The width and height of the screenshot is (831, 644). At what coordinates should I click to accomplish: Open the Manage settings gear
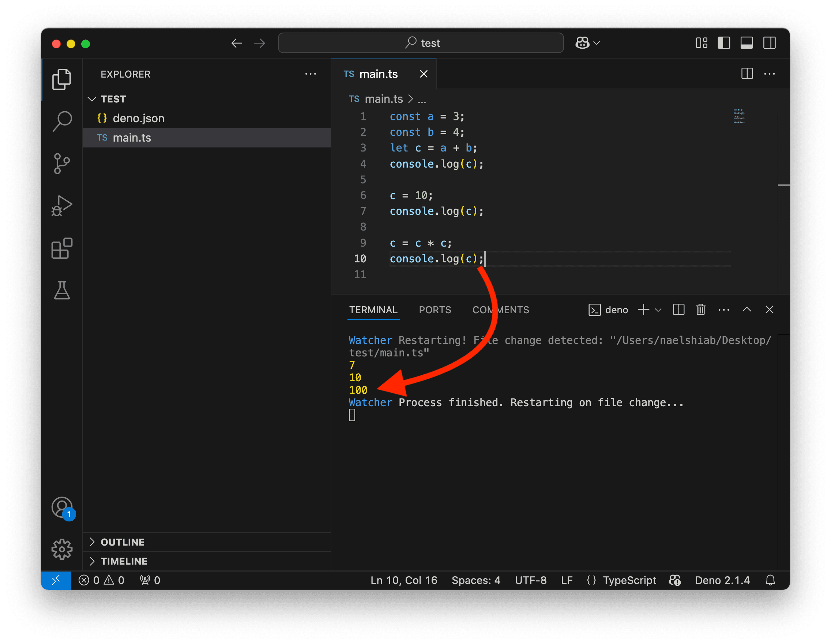tap(62, 549)
